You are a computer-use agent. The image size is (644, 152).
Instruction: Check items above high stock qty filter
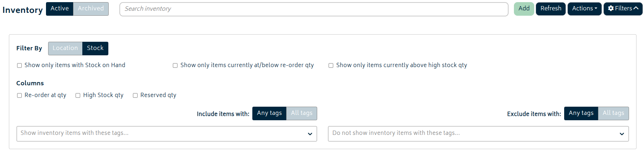(331, 65)
